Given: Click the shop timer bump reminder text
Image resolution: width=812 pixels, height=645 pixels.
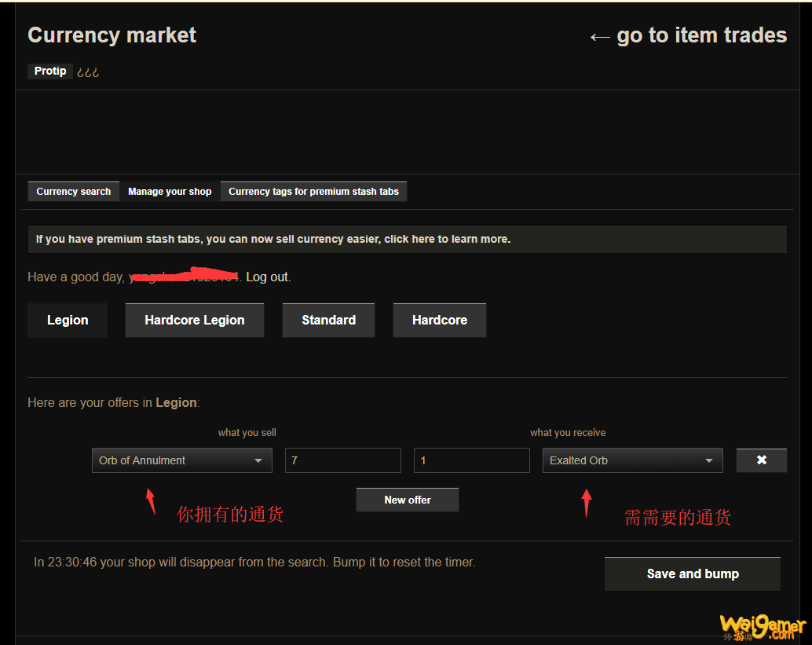Looking at the screenshot, I should 254,562.
